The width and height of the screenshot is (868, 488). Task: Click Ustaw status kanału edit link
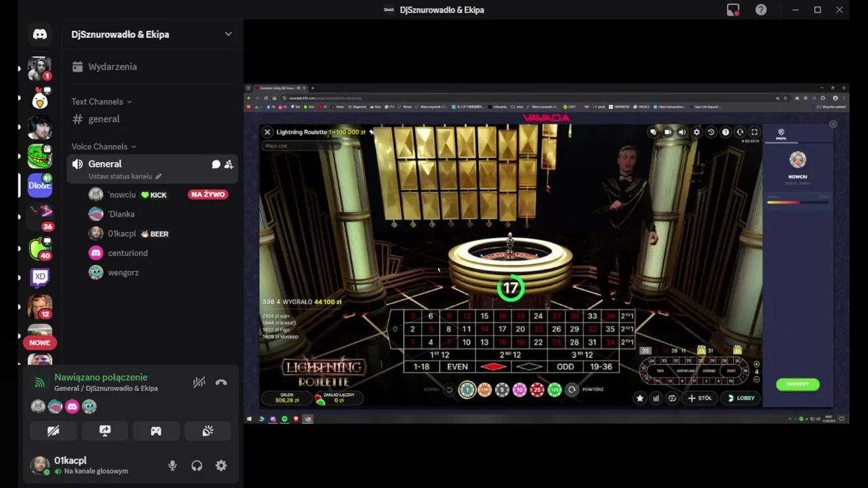[x=125, y=176]
